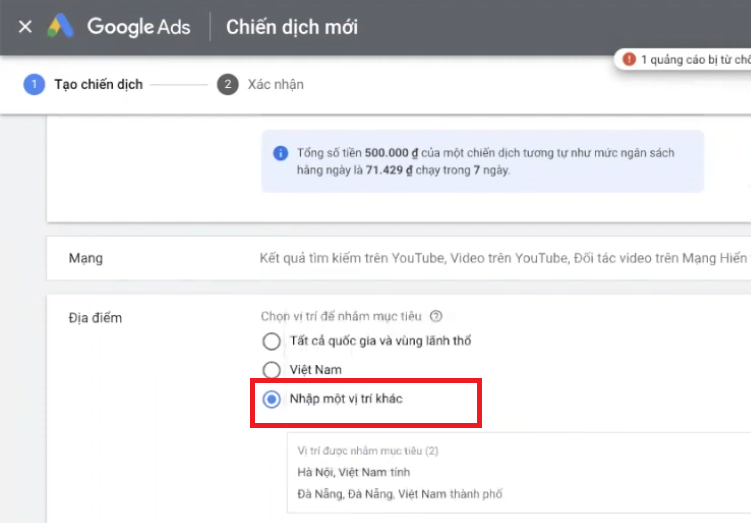Select the 'Việt Nam' radio option
The height and width of the screenshot is (523, 751).
[x=271, y=370]
